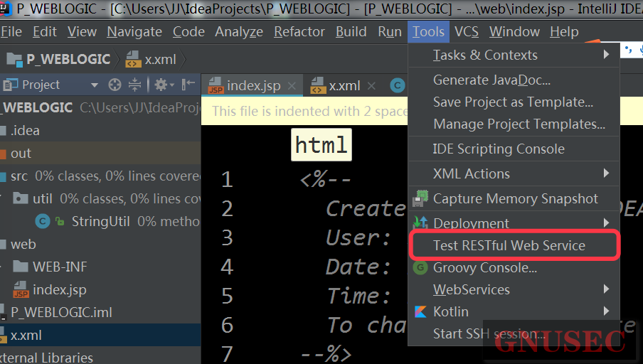Open the Edit menu
The height and width of the screenshot is (364, 643).
(x=45, y=31)
